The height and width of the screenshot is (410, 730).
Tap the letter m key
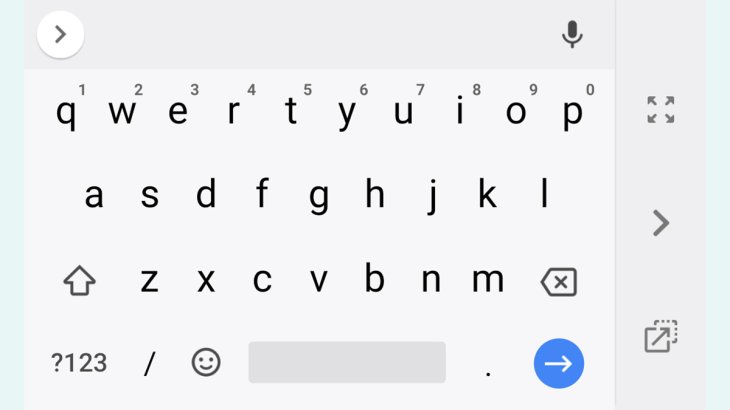488,280
